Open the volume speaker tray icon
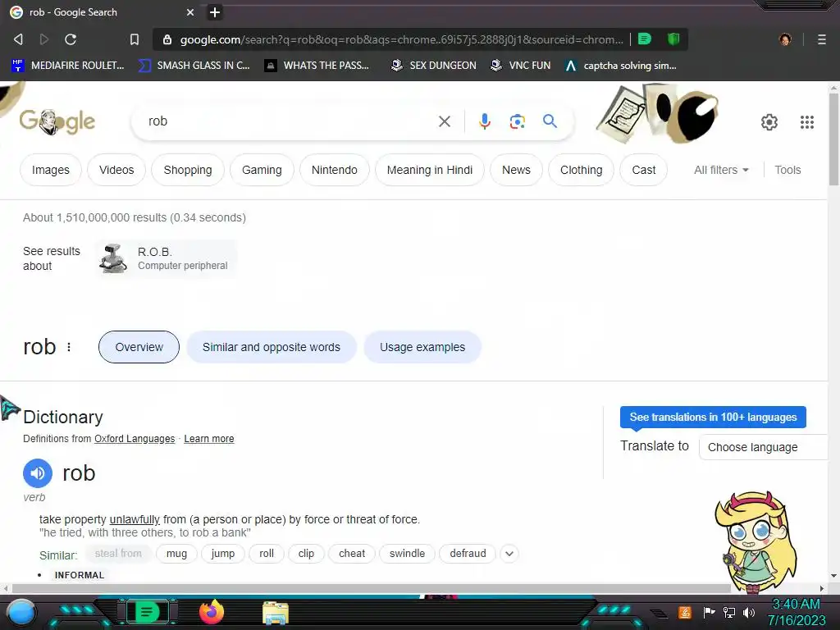Viewport: 840px width, 630px height. click(749, 612)
